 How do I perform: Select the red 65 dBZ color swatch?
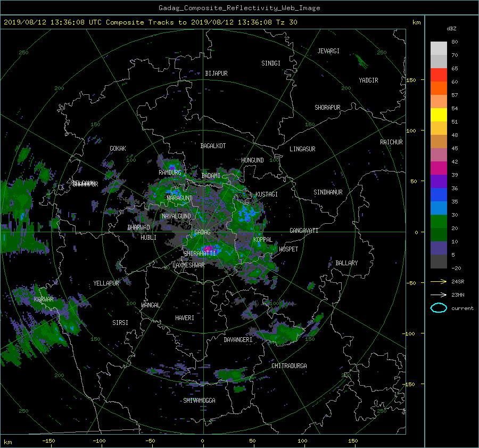(x=439, y=75)
